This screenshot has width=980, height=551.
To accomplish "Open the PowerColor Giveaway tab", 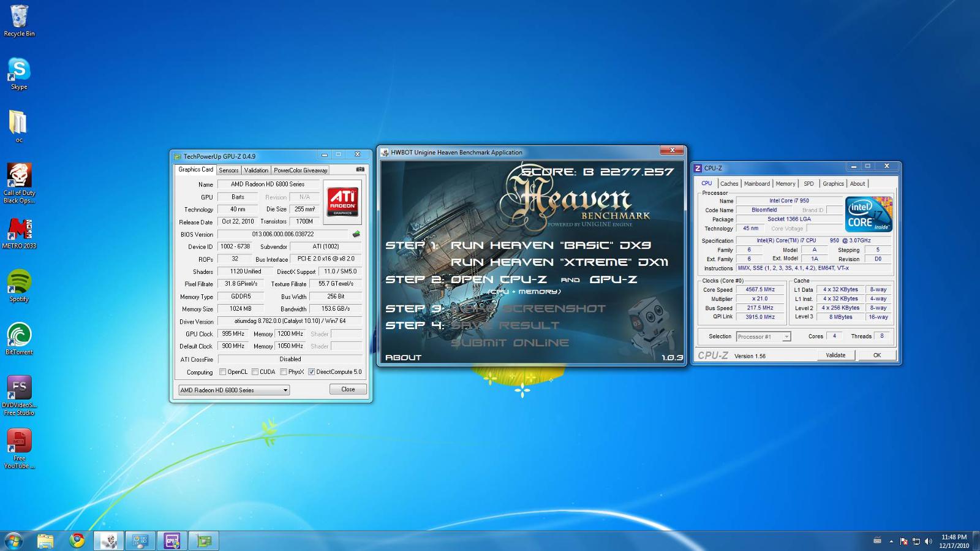I will [300, 170].
